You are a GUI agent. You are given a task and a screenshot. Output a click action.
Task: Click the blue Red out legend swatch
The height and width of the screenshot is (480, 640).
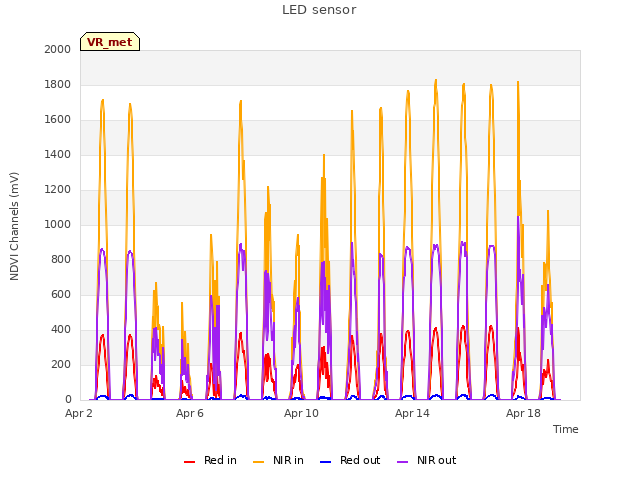tap(325, 462)
